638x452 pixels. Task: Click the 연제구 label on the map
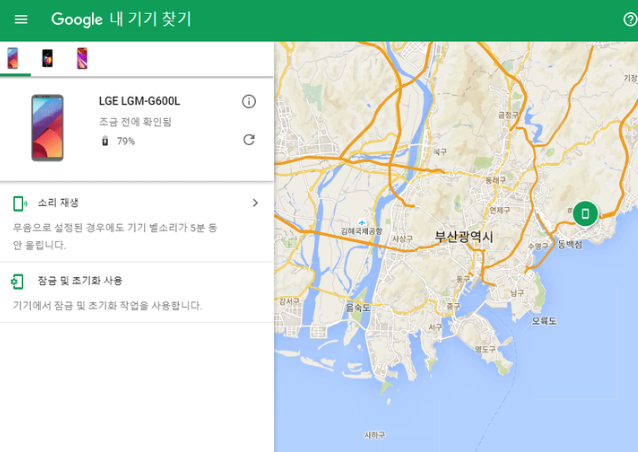pos(500,210)
